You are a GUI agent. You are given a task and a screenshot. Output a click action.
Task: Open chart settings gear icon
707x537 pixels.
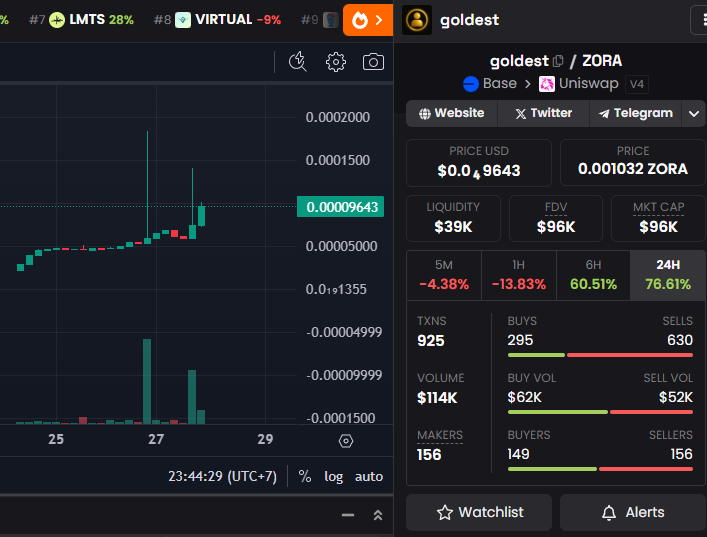click(335, 62)
